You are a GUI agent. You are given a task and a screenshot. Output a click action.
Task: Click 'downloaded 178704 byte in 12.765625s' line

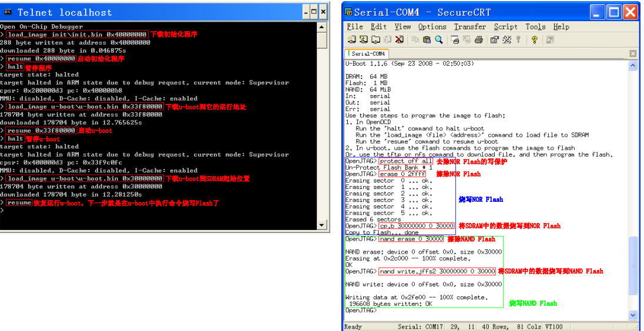71,123
